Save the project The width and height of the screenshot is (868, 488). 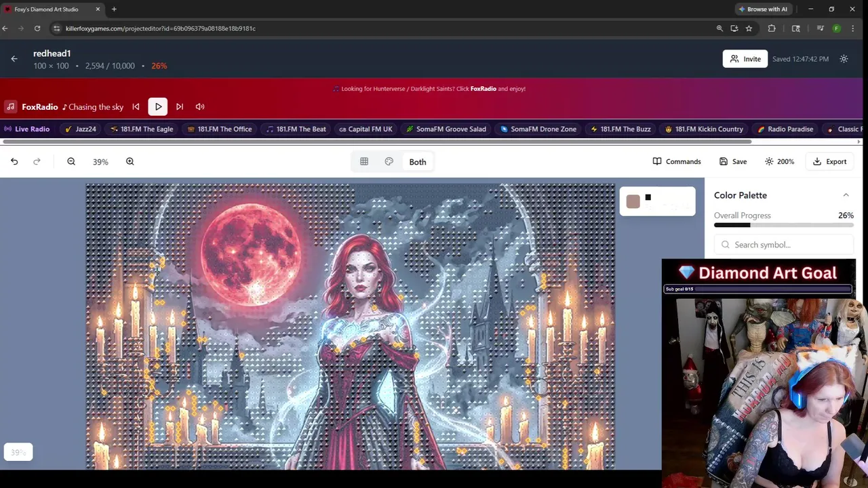point(733,161)
